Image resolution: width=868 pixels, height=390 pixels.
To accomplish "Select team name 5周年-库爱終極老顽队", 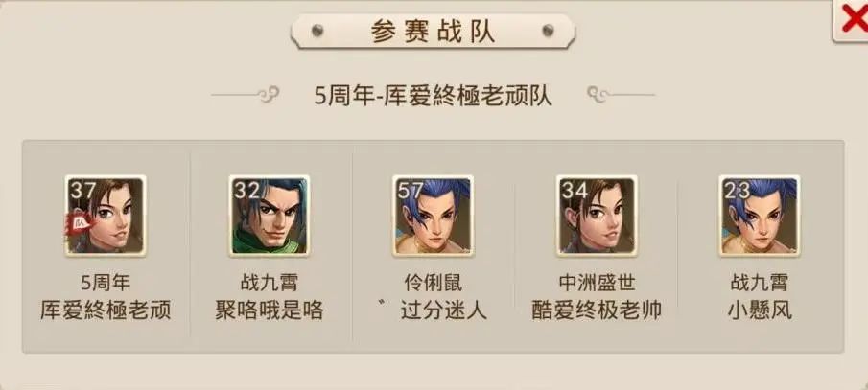I will tap(433, 96).
